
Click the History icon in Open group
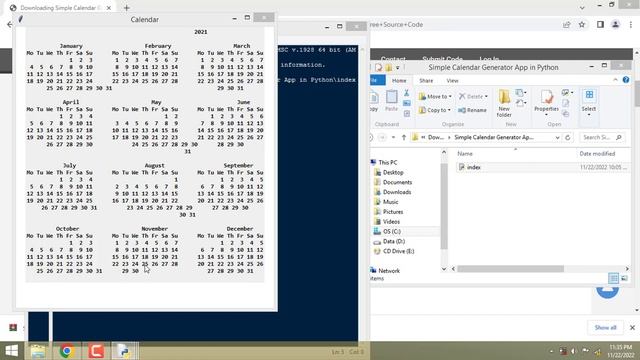pyautogui.click(x=565, y=113)
